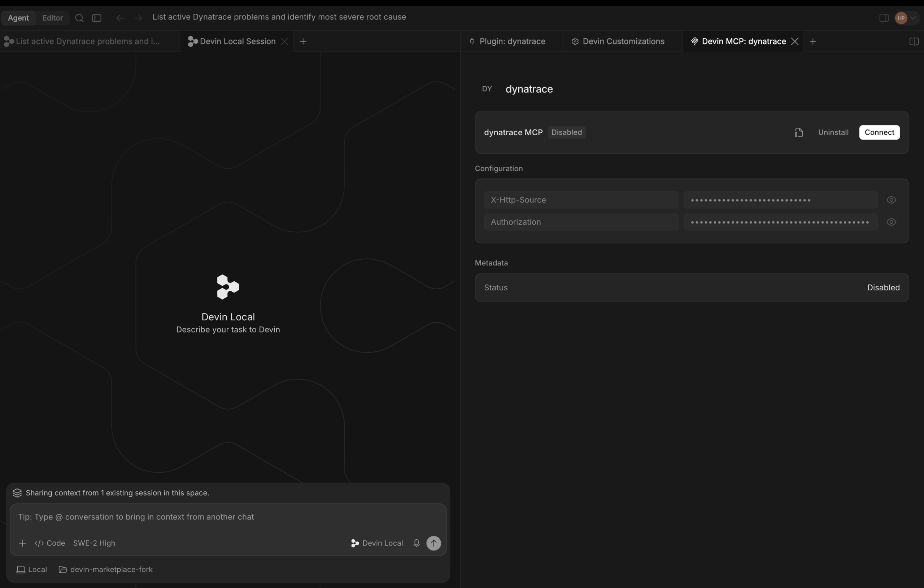Screen dimensions: 924x588
Task: Click the session title in the top bar
Action: [279, 17]
